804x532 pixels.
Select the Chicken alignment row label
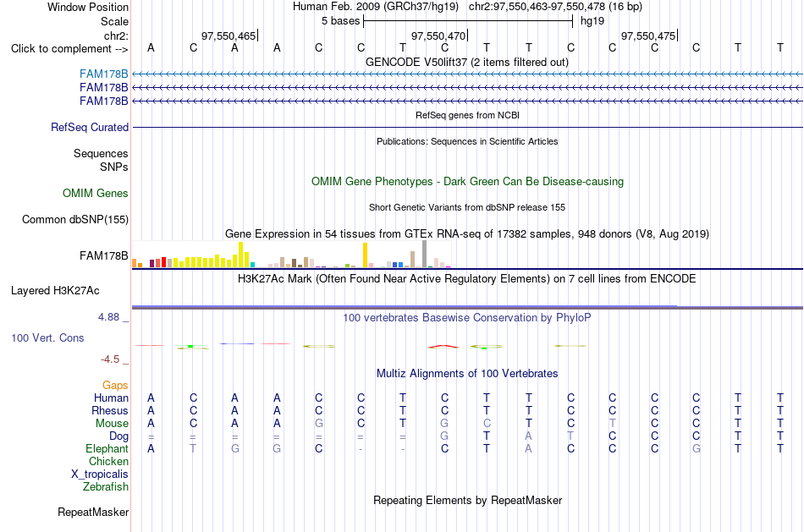coord(108,461)
